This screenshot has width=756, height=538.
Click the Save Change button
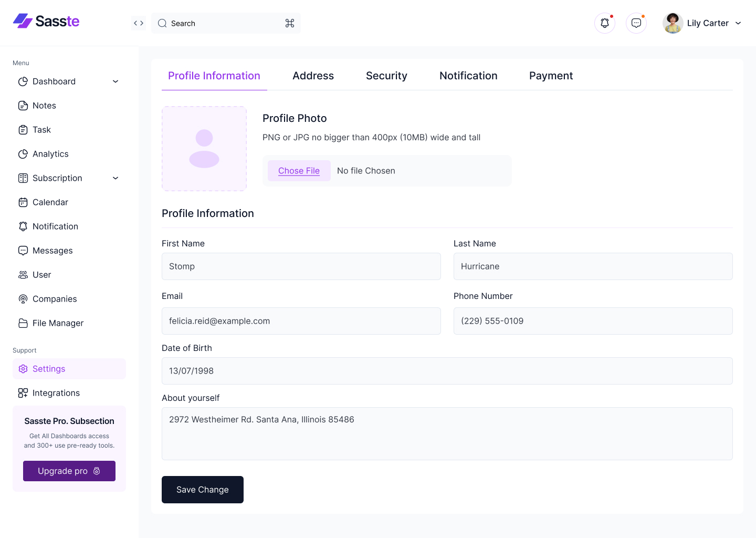(203, 490)
